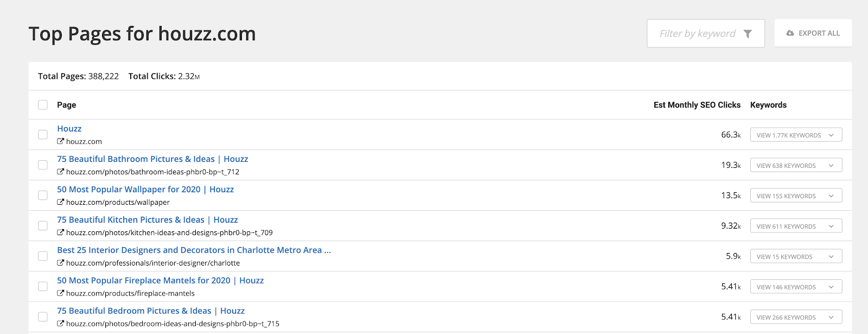This screenshot has height=334, width=868.
Task: Click the Export All button
Action: click(813, 33)
